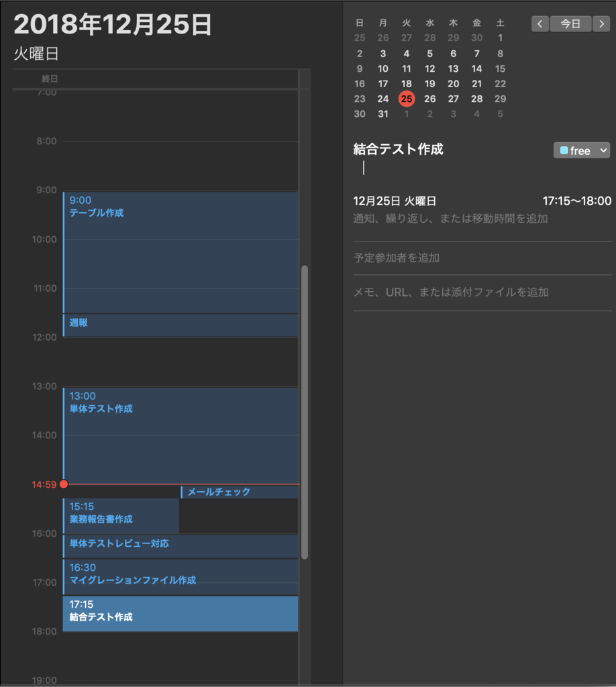616x687 pixels.
Task: Select day 14 in mini calendar
Action: pyautogui.click(x=476, y=69)
